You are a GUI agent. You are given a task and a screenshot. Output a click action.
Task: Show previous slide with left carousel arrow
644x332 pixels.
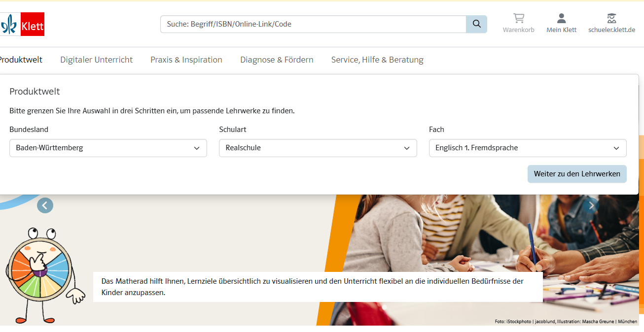45,205
